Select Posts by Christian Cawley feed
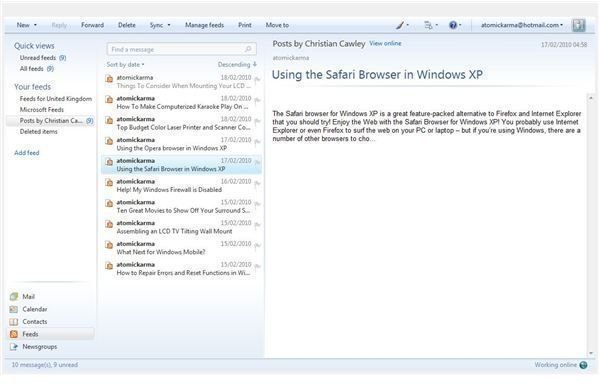The height and width of the screenshot is (385, 600). (51, 121)
